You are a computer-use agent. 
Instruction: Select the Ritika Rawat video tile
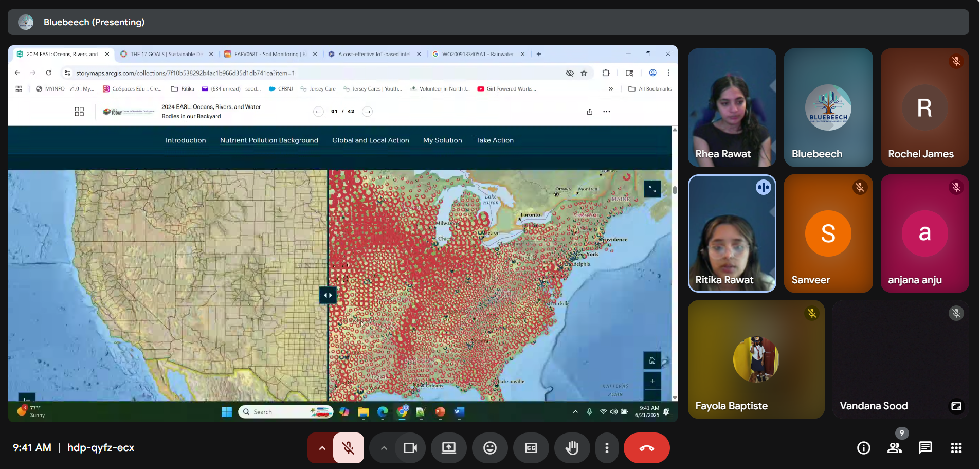coord(732,233)
